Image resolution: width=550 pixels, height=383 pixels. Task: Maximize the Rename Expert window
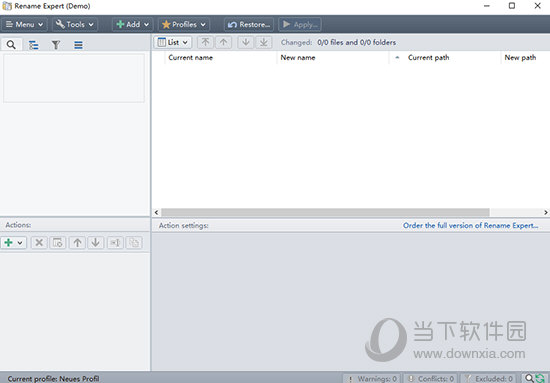tap(512, 6)
